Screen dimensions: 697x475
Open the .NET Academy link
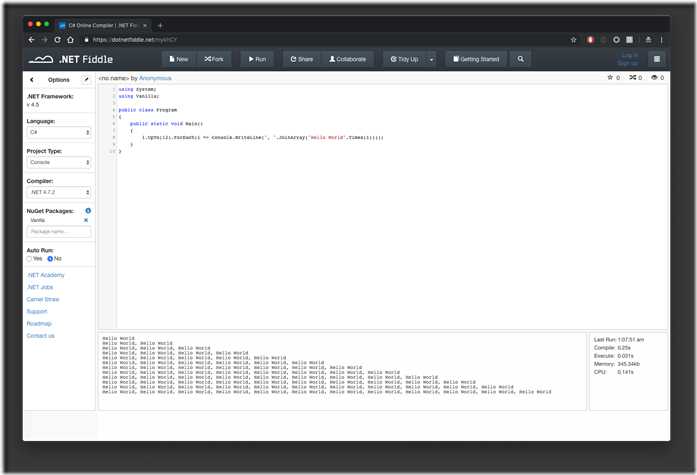(45, 275)
